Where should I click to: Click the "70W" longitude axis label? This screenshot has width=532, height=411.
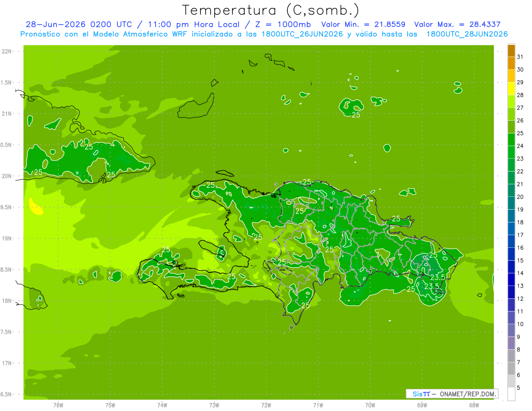(x=370, y=405)
